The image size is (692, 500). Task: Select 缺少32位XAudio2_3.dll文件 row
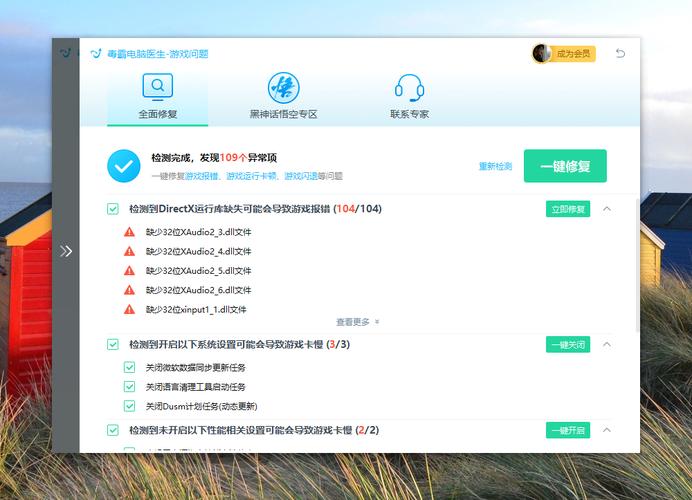(x=198, y=232)
